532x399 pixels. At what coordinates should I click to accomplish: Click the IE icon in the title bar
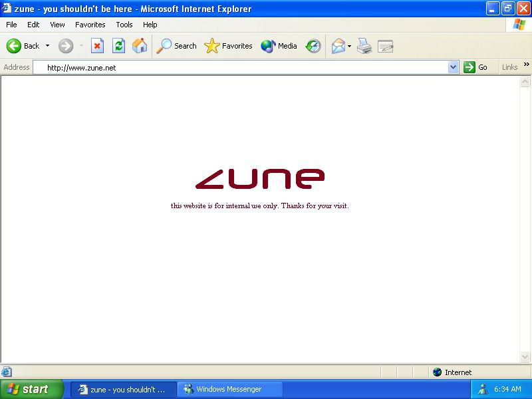7,8
